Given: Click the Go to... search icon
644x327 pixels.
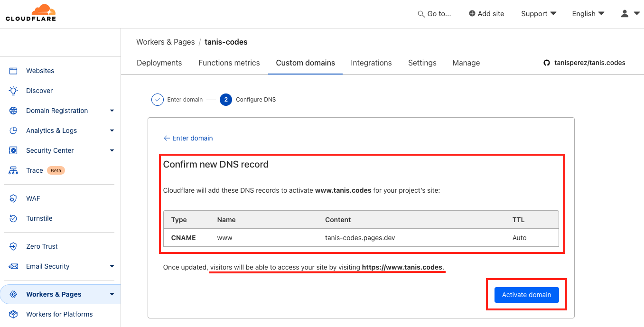Looking at the screenshot, I should tap(421, 14).
